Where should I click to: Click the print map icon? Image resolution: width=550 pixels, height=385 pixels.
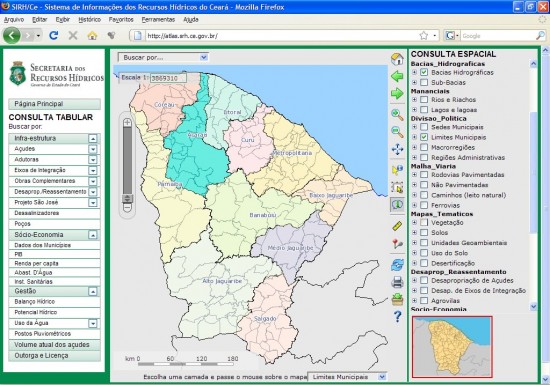397,282
